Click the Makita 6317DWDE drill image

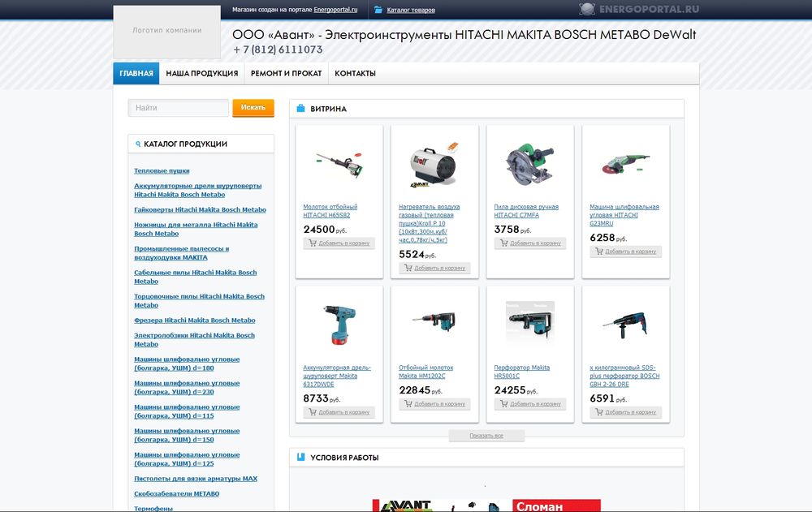click(x=339, y=325)
